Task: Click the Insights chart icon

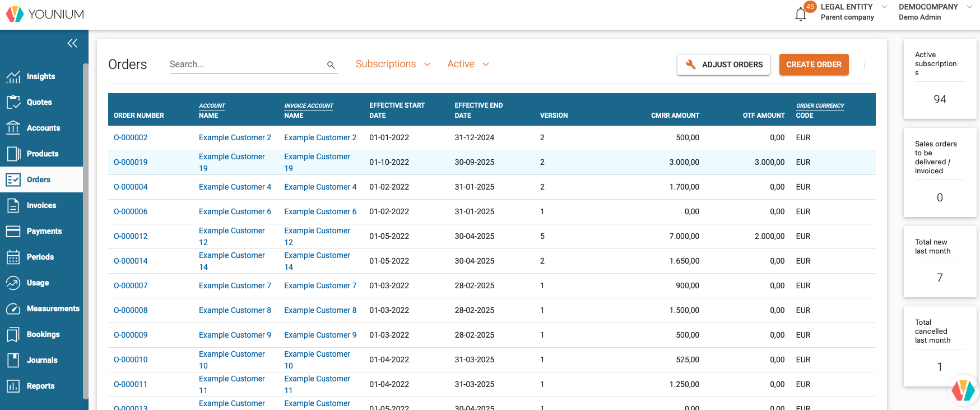Action: pos(13,77)
